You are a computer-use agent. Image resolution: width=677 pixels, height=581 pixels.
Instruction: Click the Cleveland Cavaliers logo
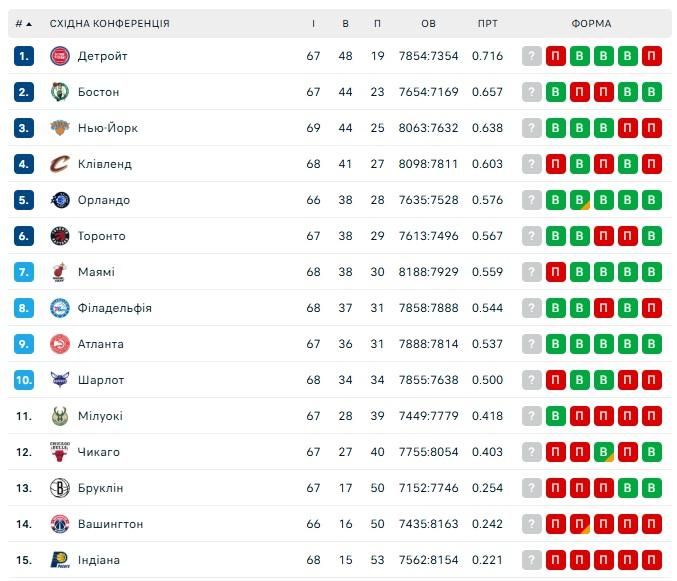click(60, 164)
